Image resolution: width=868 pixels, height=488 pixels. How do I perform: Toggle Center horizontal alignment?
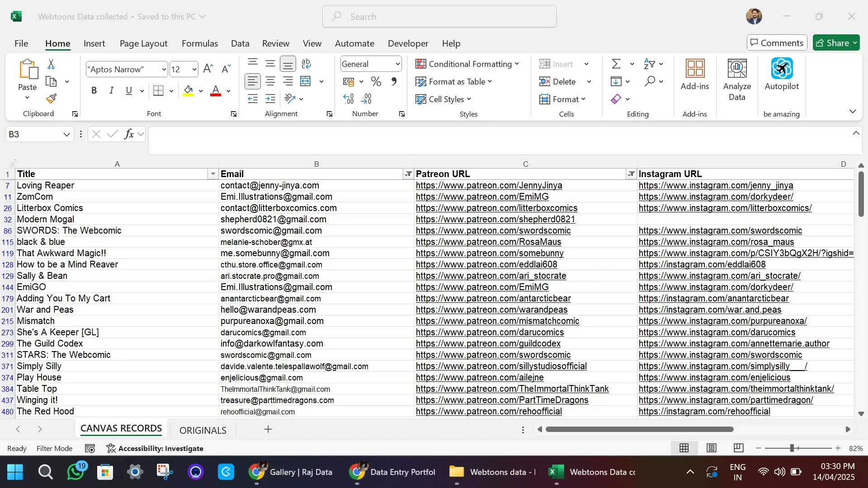click(270, 81)
